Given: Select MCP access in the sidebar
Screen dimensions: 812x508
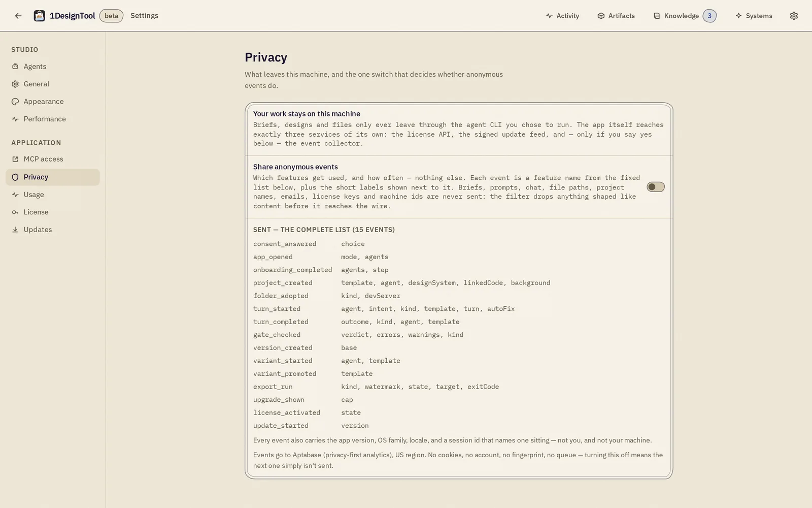Looking at the screenshot, I should (x=53, y=159).
